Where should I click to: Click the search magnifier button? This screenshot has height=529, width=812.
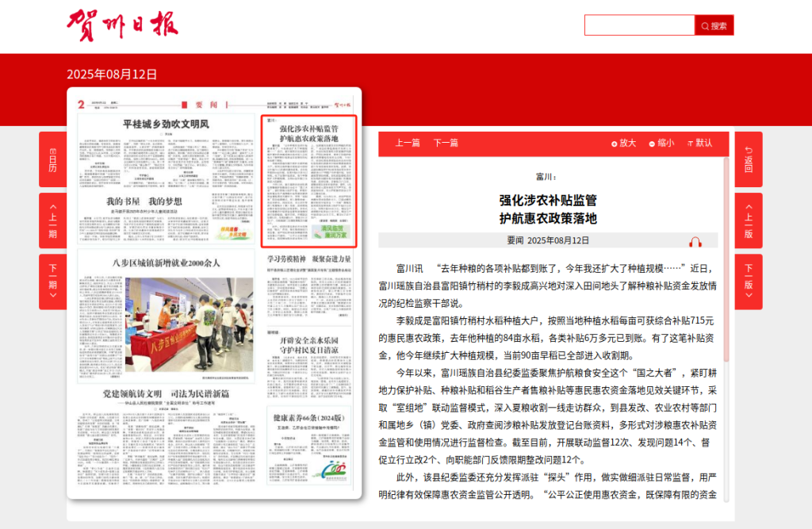714,25
